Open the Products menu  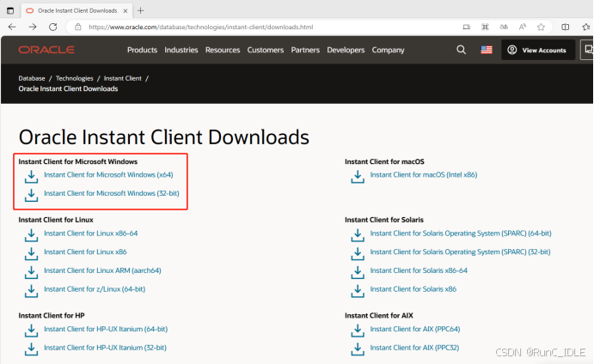[x=142, y=50]
